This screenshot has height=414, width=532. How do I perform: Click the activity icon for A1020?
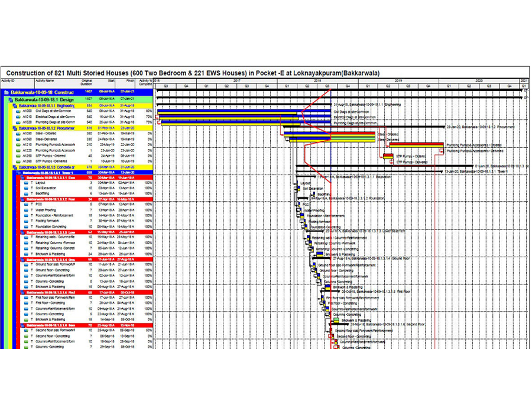tap(18, 122)
